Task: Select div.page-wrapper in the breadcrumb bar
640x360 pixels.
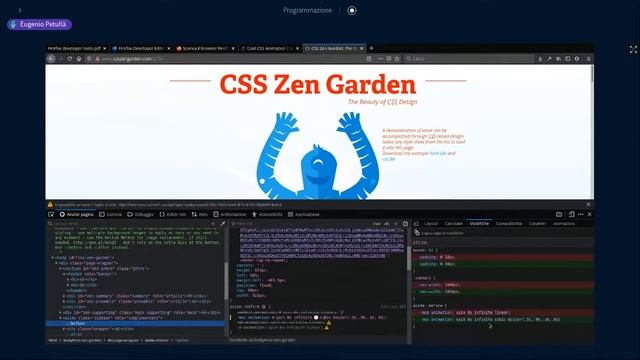Action: point(122,340)
